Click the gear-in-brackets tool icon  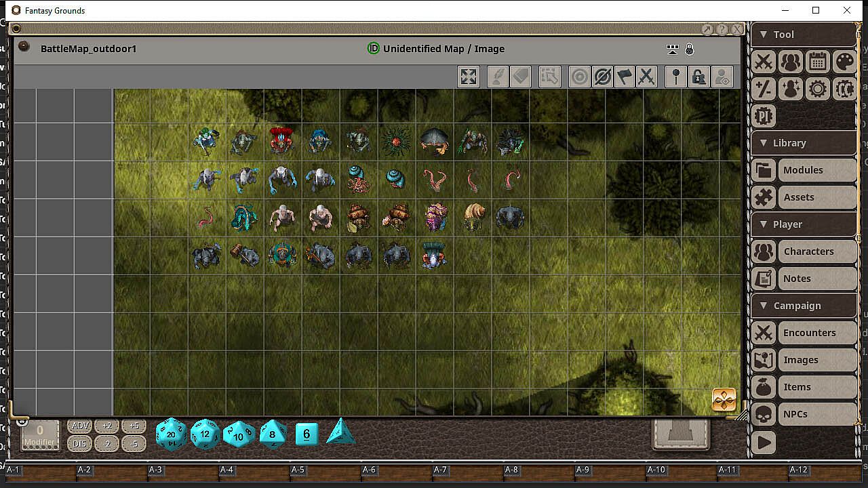tap(845, 89)
